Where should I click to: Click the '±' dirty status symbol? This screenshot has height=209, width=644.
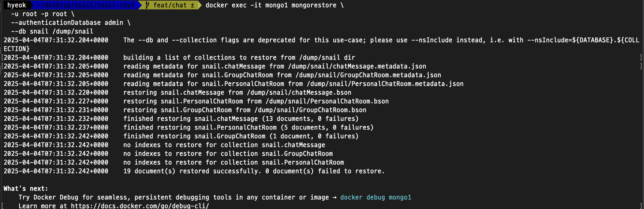pos(192,5)
